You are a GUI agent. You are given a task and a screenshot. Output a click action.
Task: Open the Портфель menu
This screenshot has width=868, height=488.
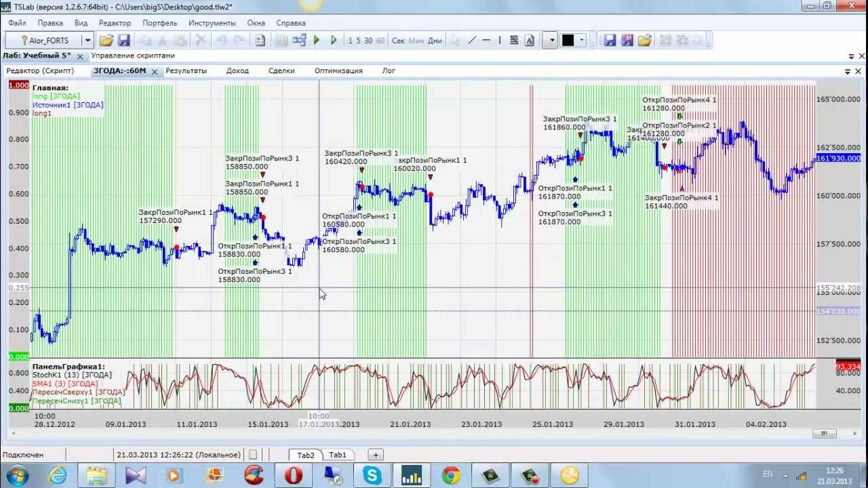(160, 22)
